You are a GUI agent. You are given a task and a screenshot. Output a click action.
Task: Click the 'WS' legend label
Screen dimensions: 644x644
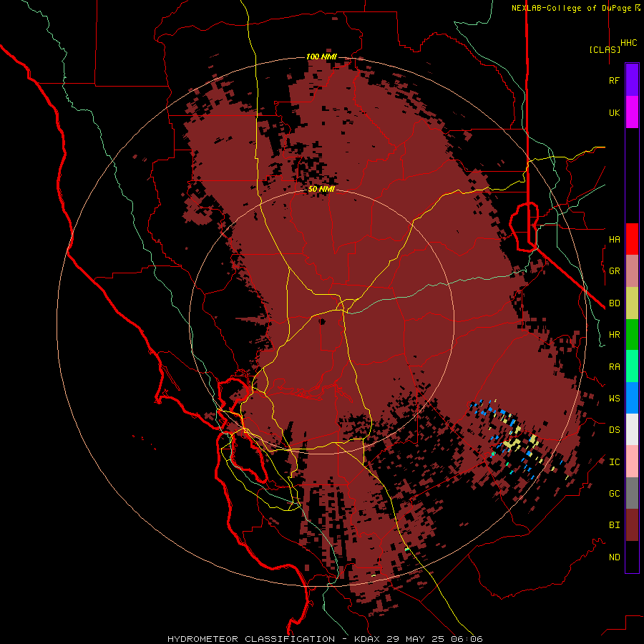coord(614,399)
